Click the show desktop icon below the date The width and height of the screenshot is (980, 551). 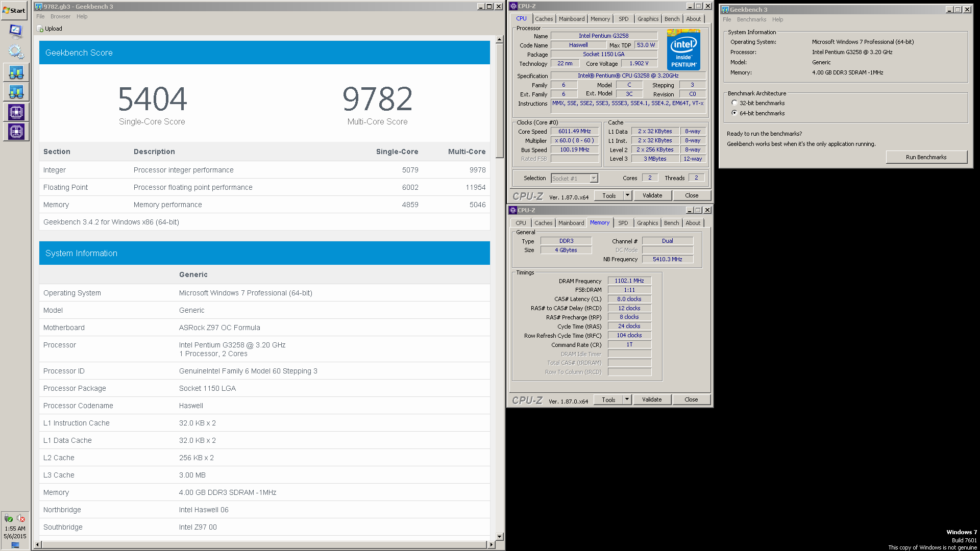tap(15, 545)
